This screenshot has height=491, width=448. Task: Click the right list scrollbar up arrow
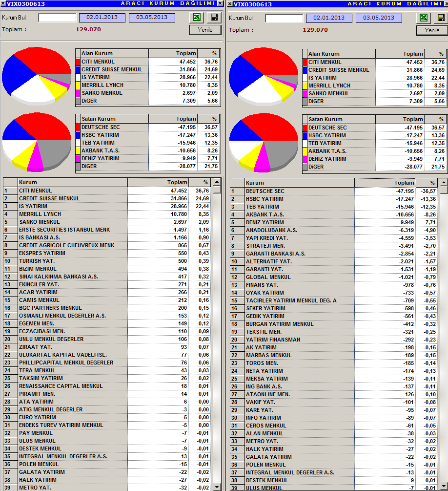coord(444,183)
